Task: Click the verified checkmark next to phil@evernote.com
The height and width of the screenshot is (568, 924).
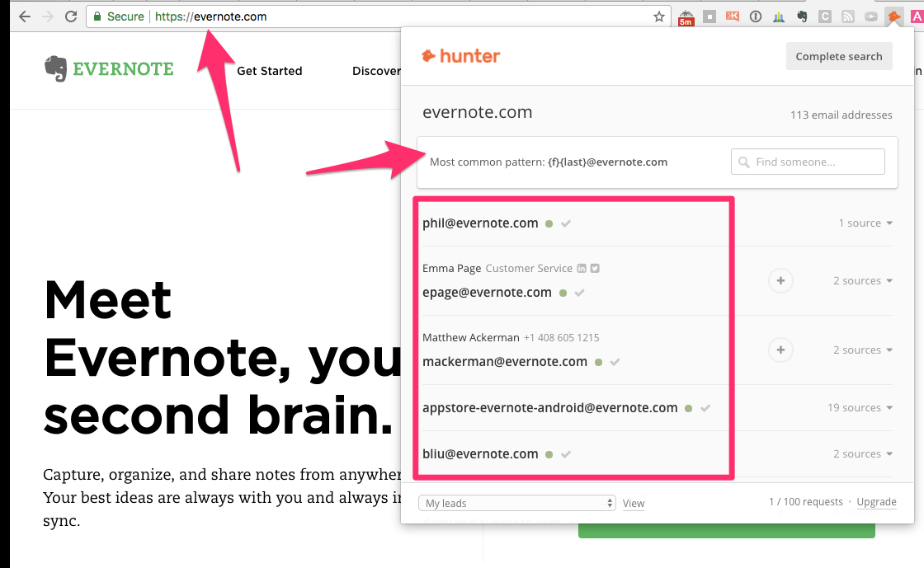Action: coord(566,223)
